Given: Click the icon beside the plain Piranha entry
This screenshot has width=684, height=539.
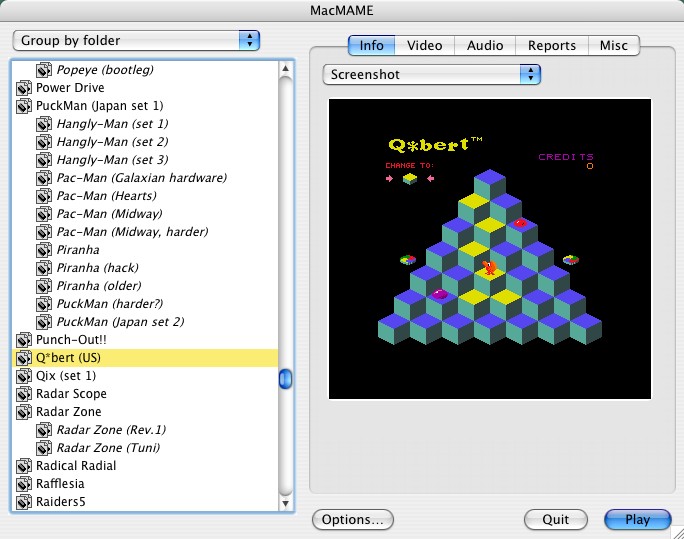Looking at the screenshot, I should 44,249.
